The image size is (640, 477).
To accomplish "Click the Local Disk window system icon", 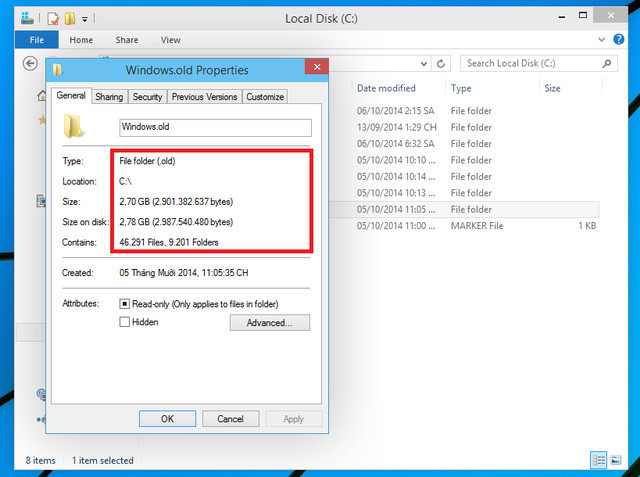I will click(27, 18).
